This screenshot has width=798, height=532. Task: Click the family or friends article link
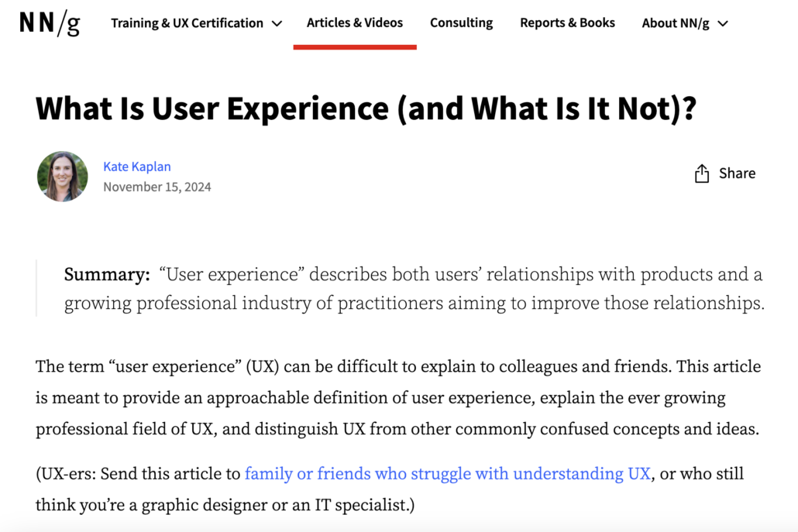448,473
